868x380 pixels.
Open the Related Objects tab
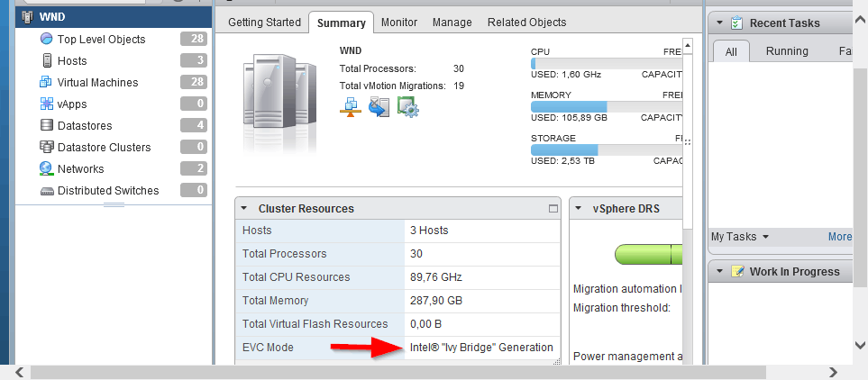pyautogui.click(x=526, y=23)
